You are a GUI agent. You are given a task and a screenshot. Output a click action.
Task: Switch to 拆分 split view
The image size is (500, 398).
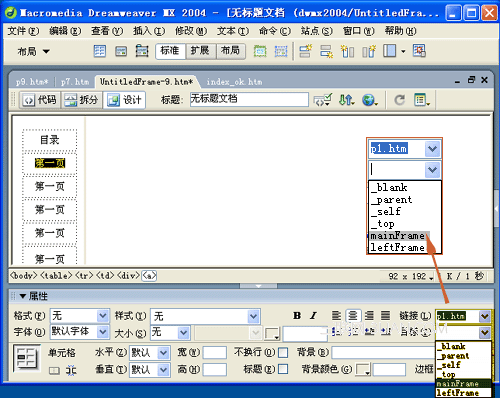click(x=82, y=100)
